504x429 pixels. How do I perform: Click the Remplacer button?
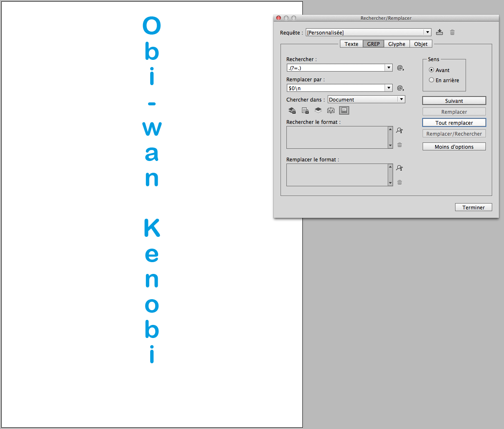point(454,112)
